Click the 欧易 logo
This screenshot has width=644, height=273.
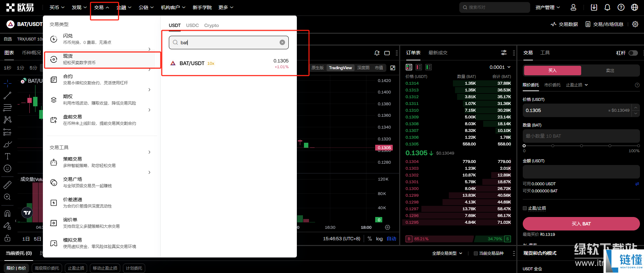point(20,7)
